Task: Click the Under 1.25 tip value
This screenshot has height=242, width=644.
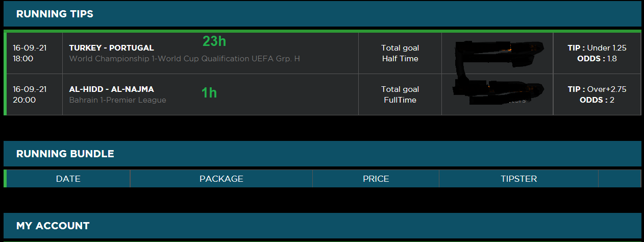Action: (x=606, y=48)
